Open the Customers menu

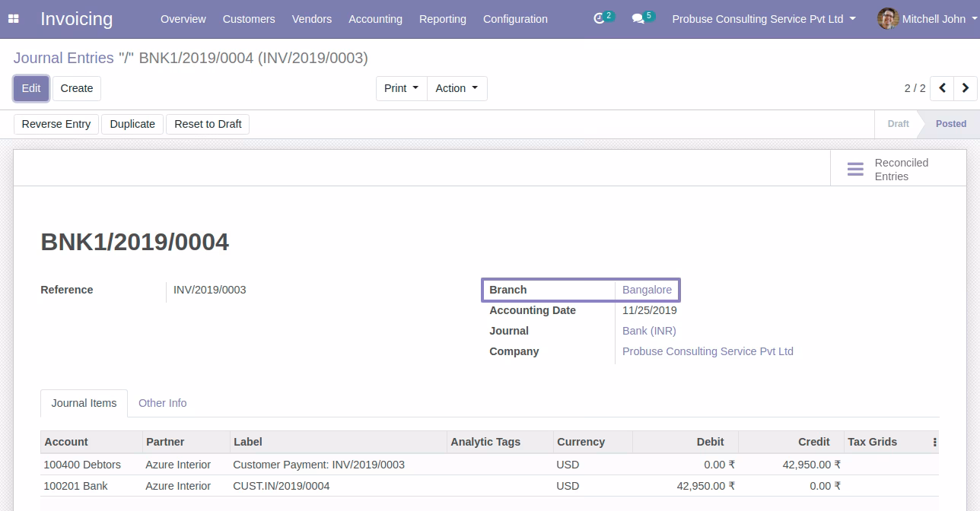(x=249, y=19)
